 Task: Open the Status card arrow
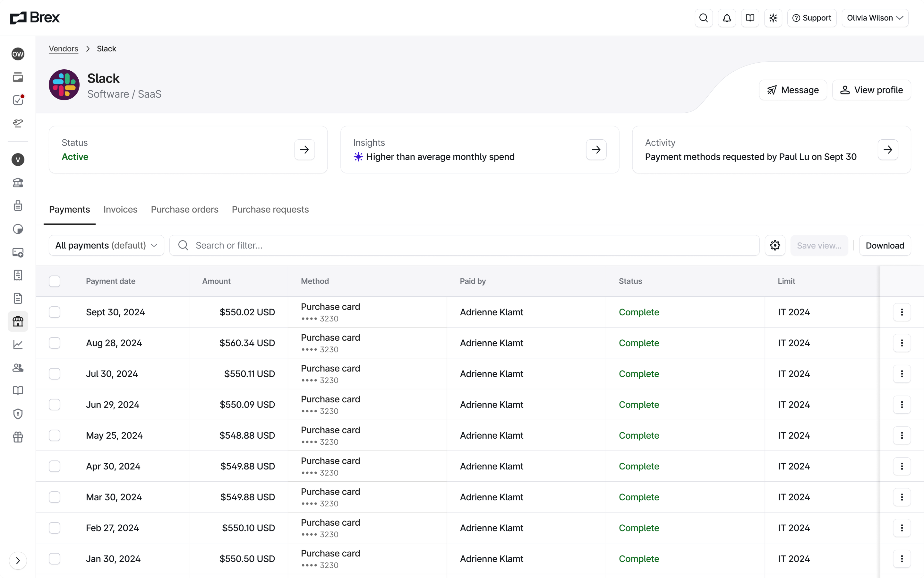click(x=304, y=149)
